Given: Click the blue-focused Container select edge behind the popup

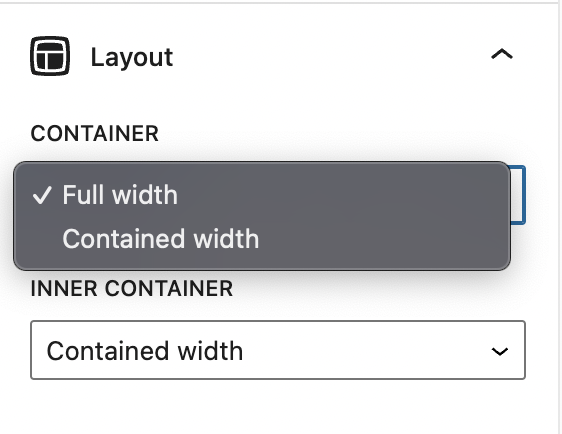Looking at the screenshot, I should [x=518, y=195].
